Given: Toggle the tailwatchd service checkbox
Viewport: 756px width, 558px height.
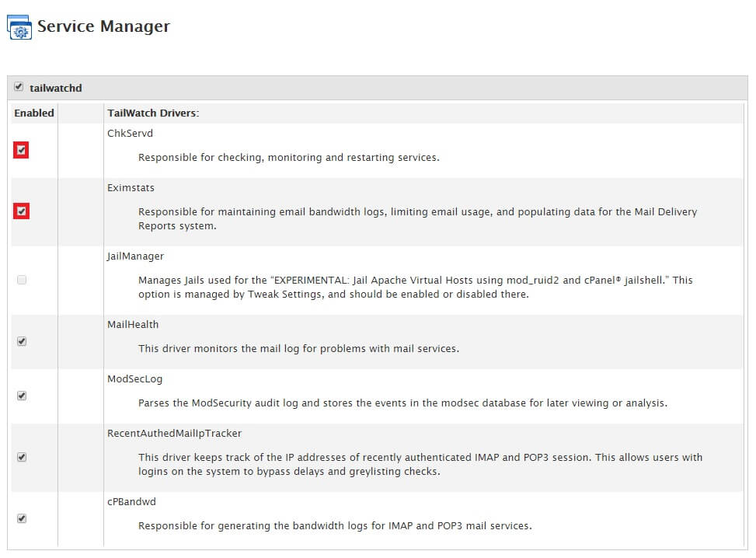Looking at the screenshot, I should (19, 87).
